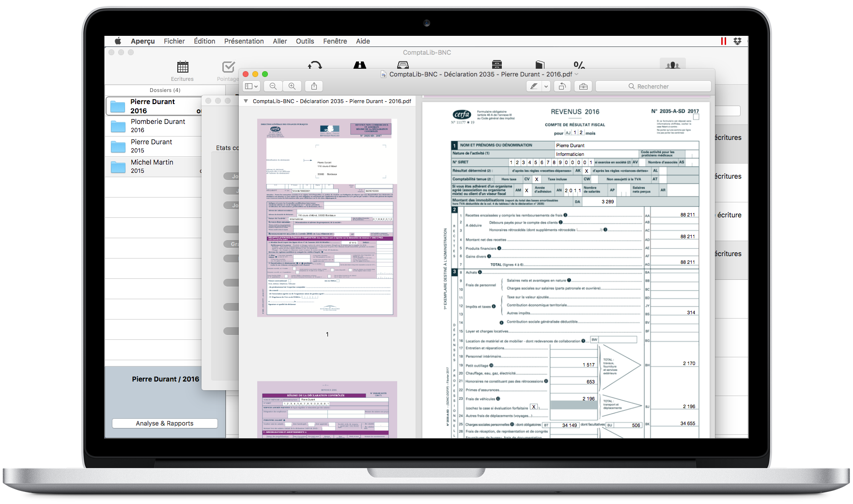
Task: Click the CV Hors taxe checkbox marked X
Action: point(537,179)
